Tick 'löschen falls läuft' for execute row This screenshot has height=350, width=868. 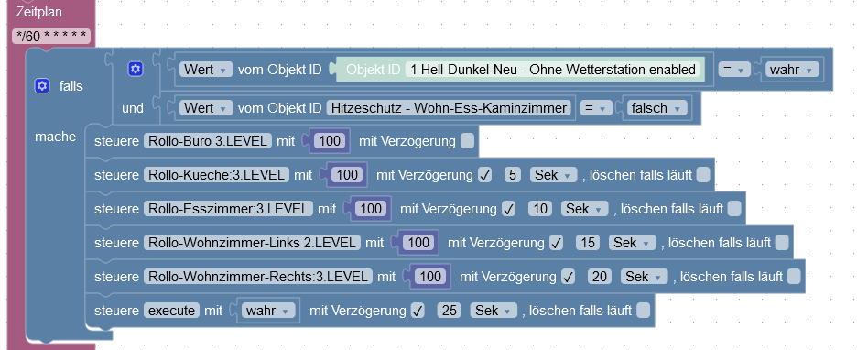click(644, 311)
